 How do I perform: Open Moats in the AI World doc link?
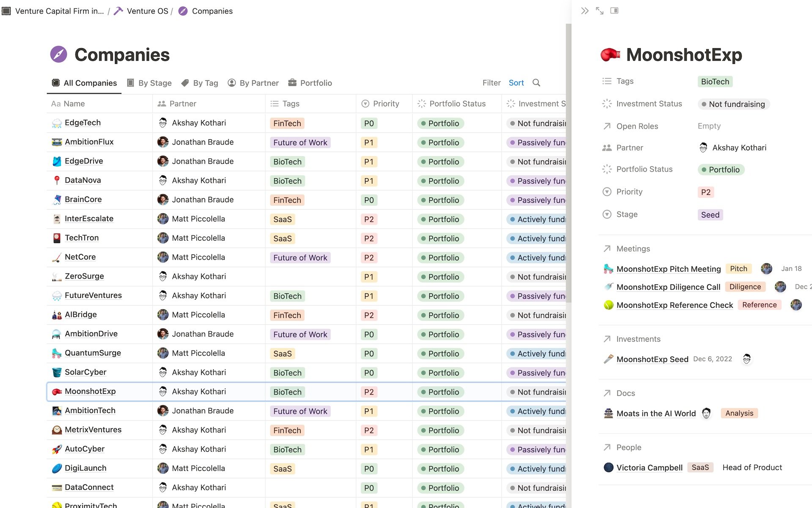point(656,413)
